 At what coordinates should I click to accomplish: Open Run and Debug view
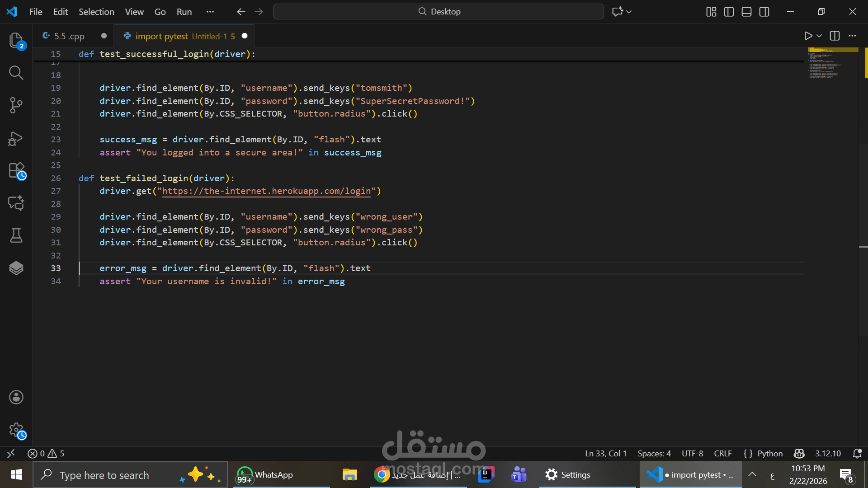pos(16,138)
